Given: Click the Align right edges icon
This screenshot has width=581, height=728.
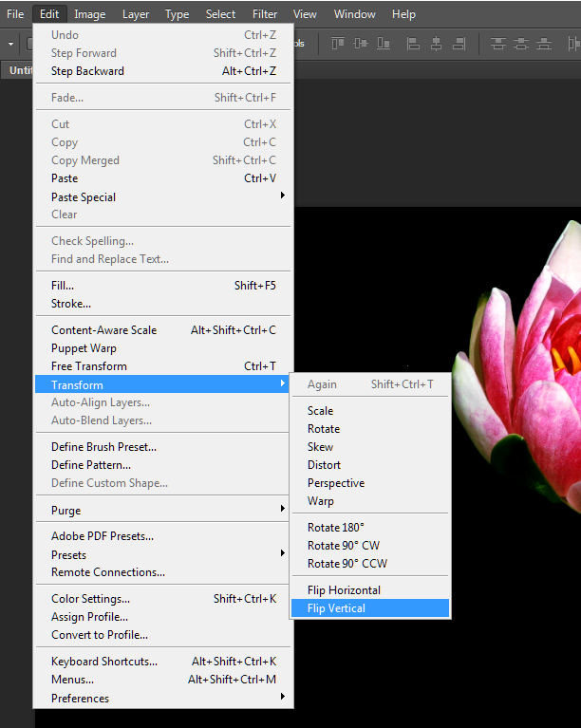Looking at the screenshot, I should [x=459, y=44].
